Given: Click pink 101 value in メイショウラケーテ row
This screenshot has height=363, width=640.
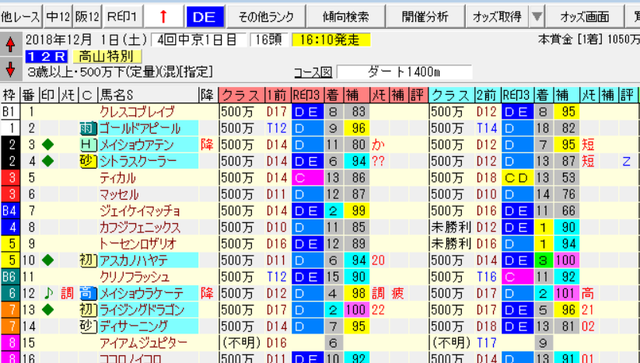Looking at the screenshot, I should pyautogui.click(x=567, y=293).
